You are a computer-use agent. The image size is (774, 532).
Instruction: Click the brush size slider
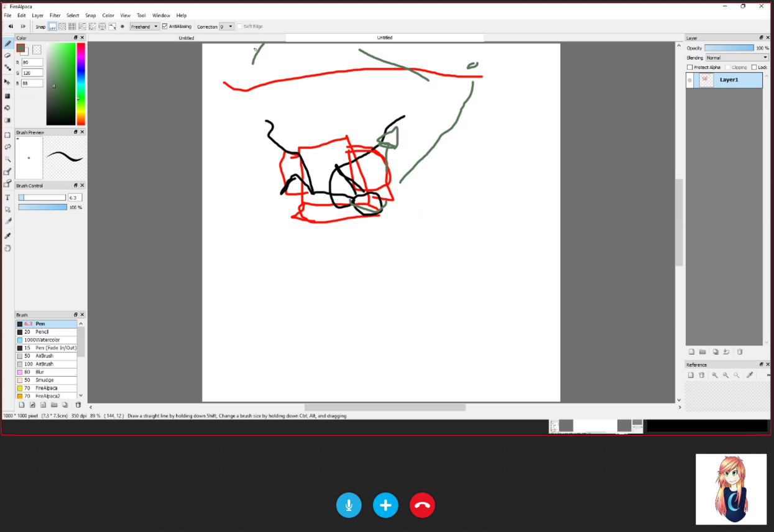42,198
